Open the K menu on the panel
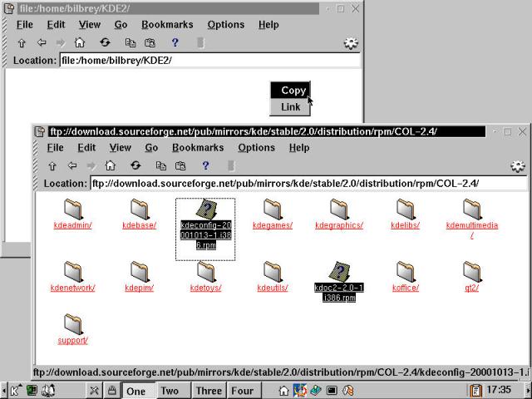 [14, 391]
